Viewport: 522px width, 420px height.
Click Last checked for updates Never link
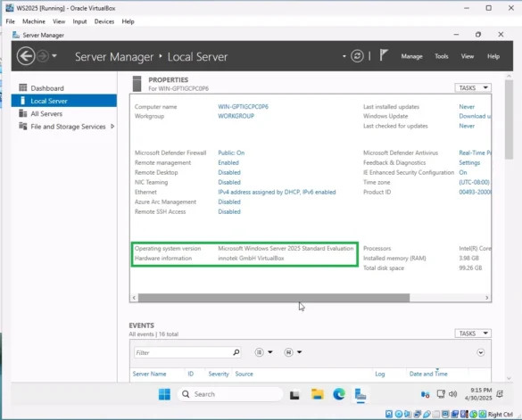tap(467, 126)
